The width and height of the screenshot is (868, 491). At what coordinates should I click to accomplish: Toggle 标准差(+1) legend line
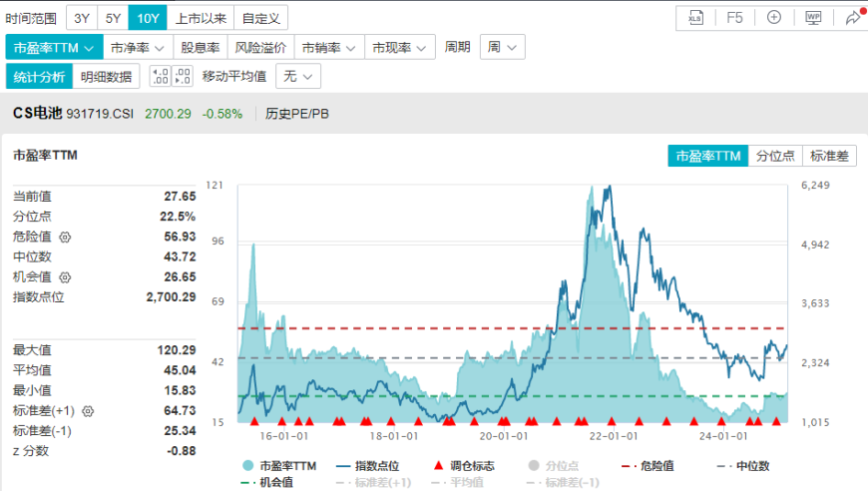(374, 482)
